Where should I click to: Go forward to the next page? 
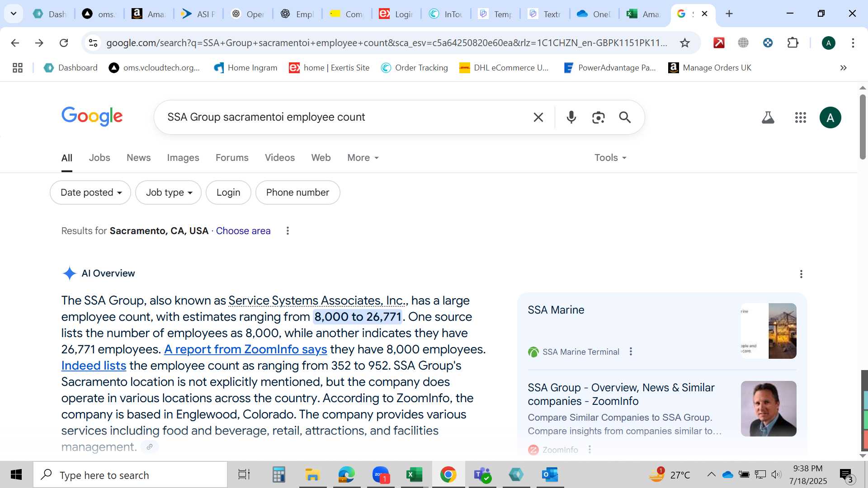pos(39,43)
